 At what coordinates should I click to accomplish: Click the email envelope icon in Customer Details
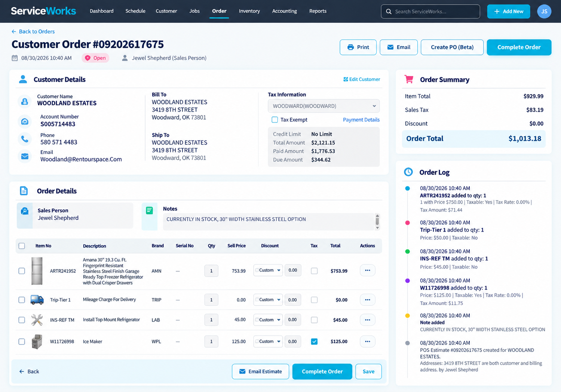coord(25,156)
